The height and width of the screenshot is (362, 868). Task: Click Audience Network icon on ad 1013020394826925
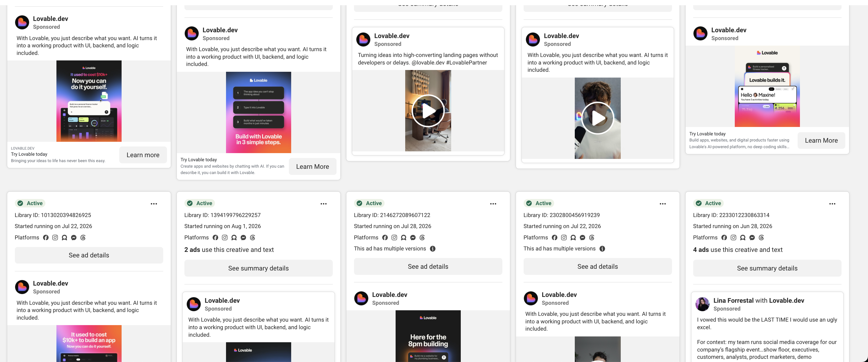coord(64,238)
